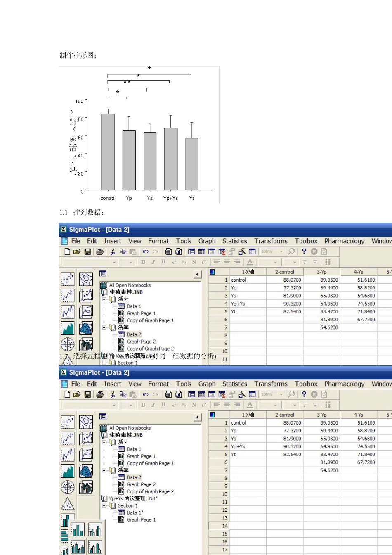Viewport: 392px width, 555px height.
Task: Click the Save disk icon in upper toolbar
Action: [x=87, y=251]
